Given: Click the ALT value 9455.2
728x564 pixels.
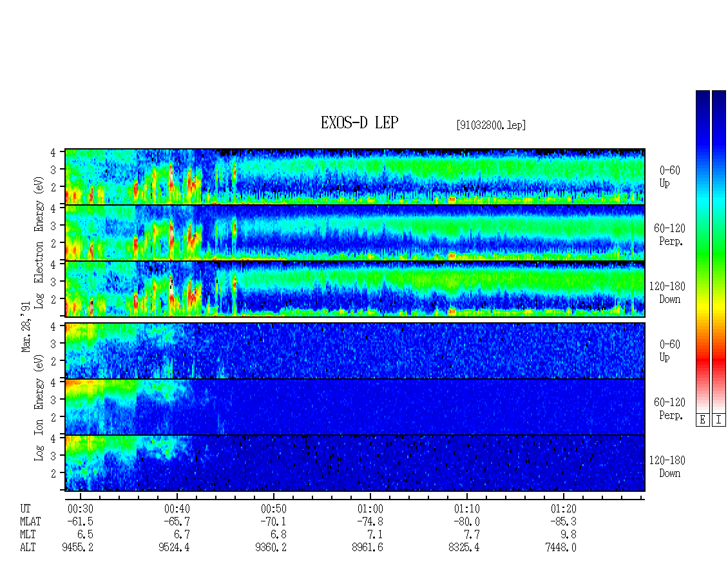Looking at the screenshot, I should point(77,548).
